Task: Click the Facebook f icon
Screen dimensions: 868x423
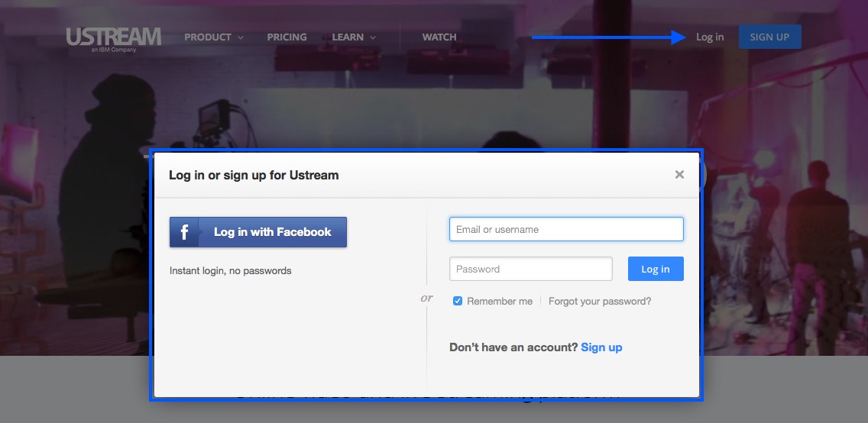Action: tap(184, 232)
